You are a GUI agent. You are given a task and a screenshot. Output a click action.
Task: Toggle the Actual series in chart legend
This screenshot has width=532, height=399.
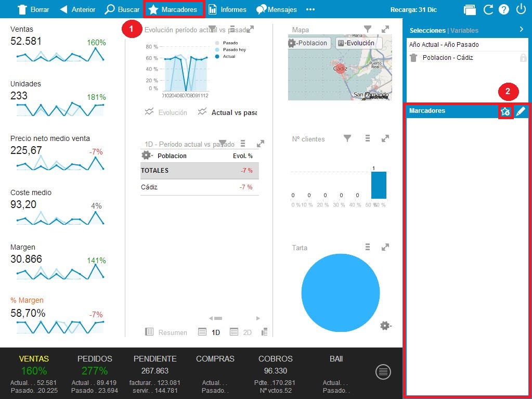[217, 56]
